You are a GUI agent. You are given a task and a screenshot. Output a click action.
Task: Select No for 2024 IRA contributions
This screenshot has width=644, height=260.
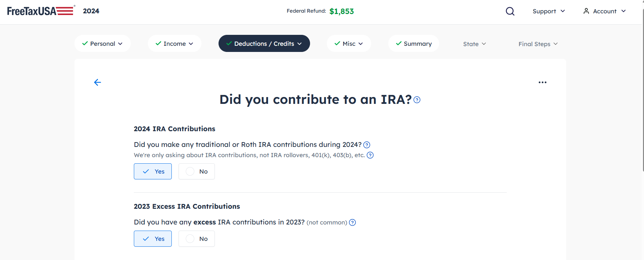[197, 172]
